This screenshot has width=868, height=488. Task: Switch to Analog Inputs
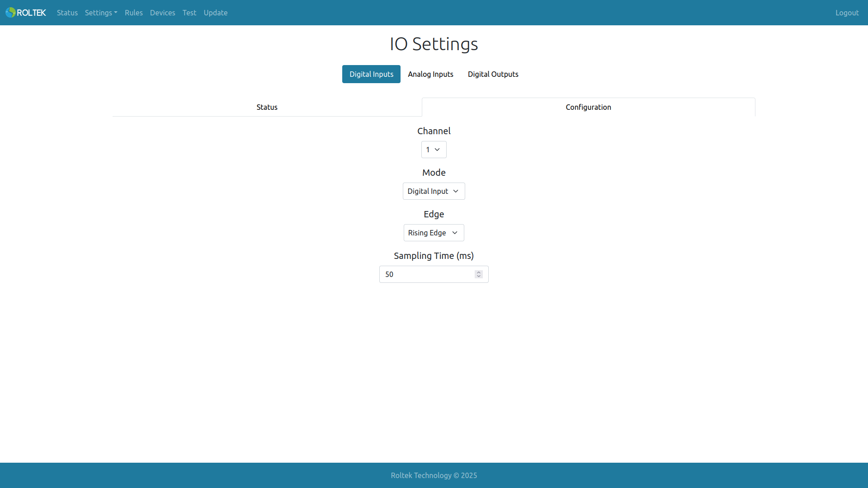click(430, 74)
